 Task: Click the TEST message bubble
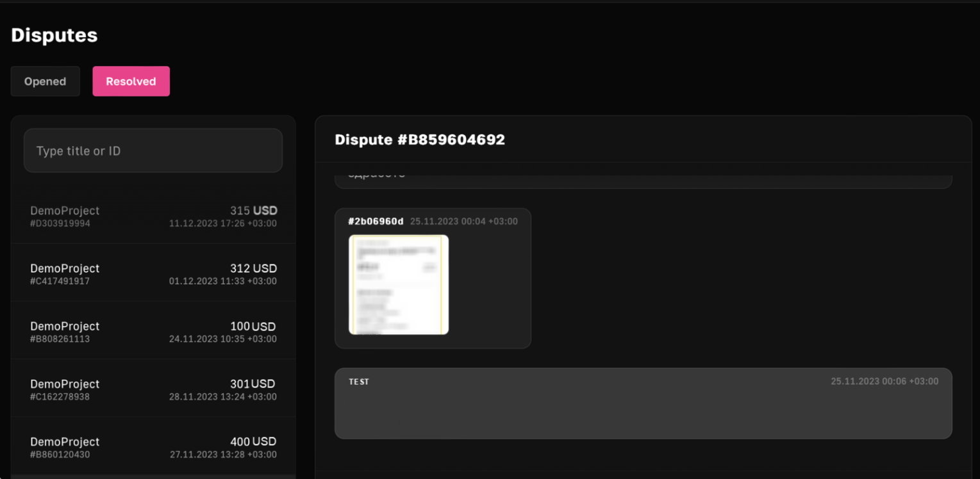pos(644,403)
